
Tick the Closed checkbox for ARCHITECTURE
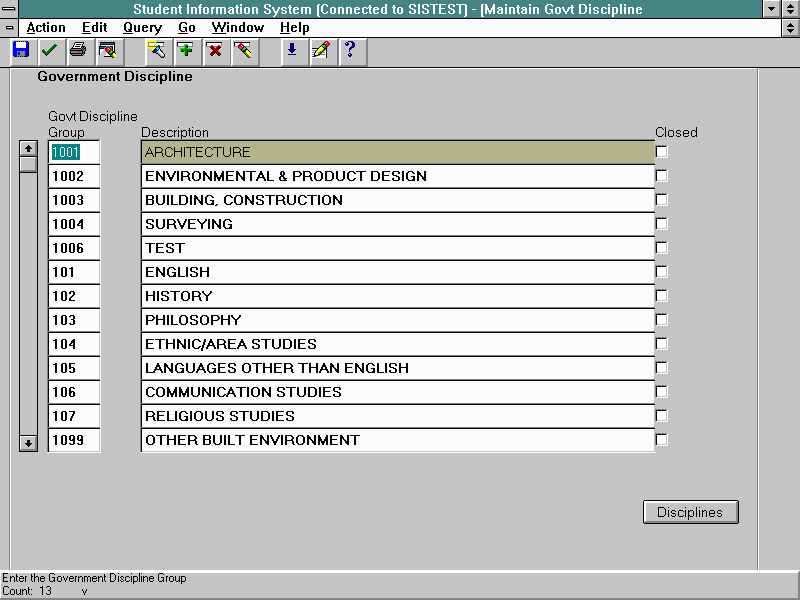(662, 152)
